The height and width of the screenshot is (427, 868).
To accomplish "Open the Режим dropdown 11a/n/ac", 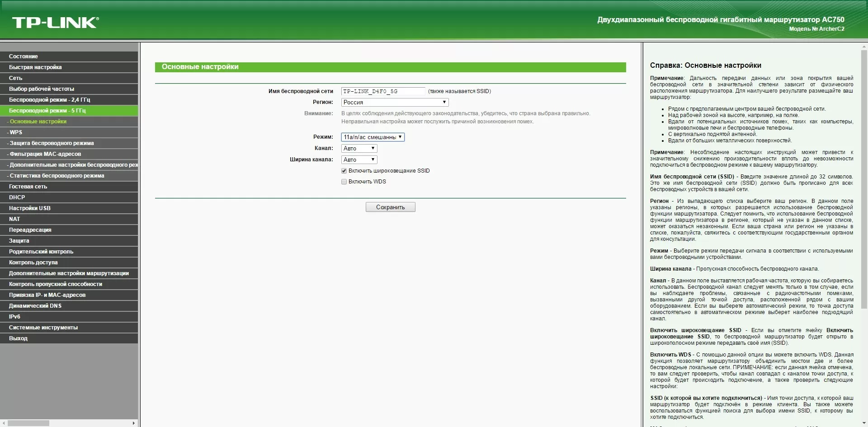I will tap(373, 137).
